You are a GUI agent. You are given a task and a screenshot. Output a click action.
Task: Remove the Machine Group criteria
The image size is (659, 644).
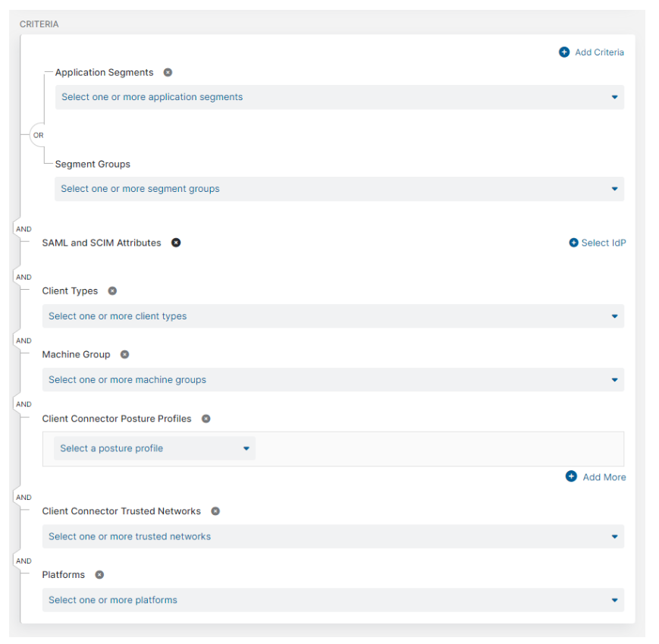coord(124,354)
